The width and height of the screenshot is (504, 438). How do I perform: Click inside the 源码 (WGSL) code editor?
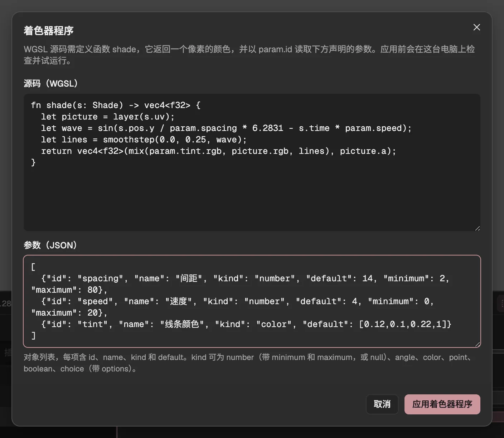[x=252, y=162]
